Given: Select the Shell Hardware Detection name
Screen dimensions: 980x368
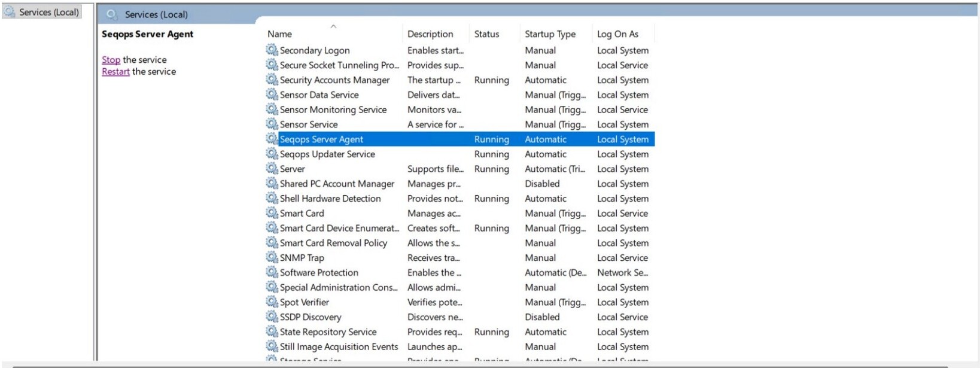Looking at the screenshot, I should tap(330, 199).
